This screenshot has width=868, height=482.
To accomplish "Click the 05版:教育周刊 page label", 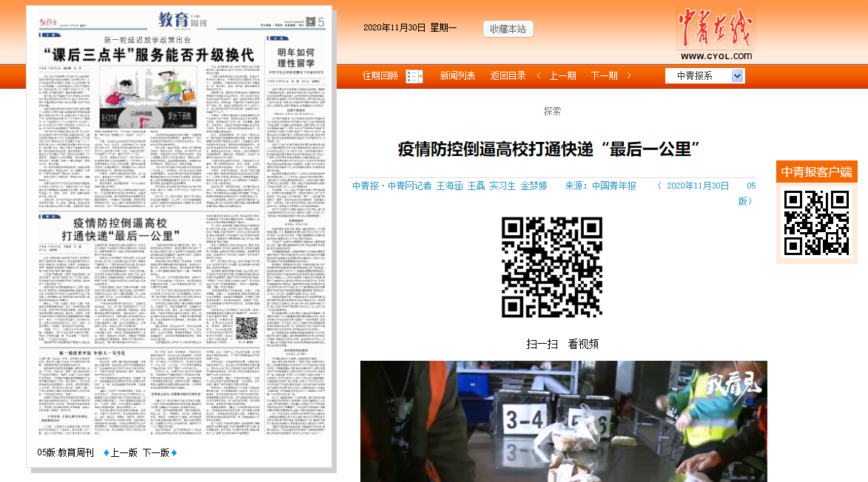I will tap(65, 452).
